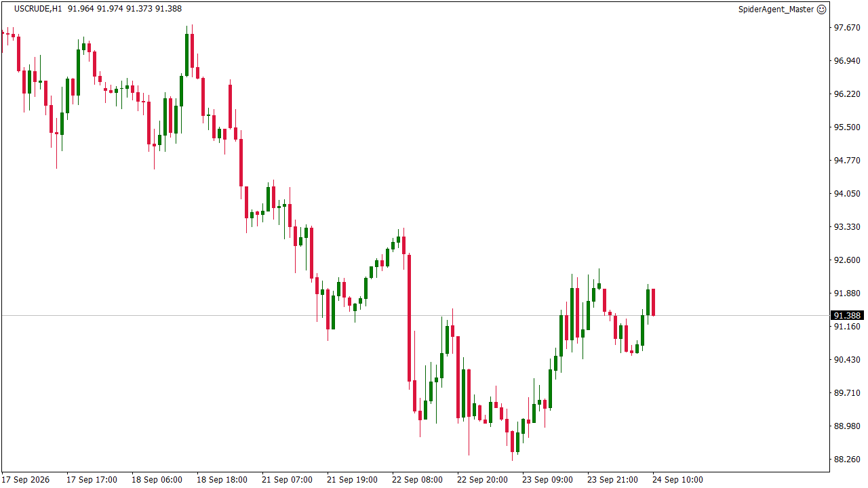Click the 23 Sep 21:00 time label

[x=612, y=480]
